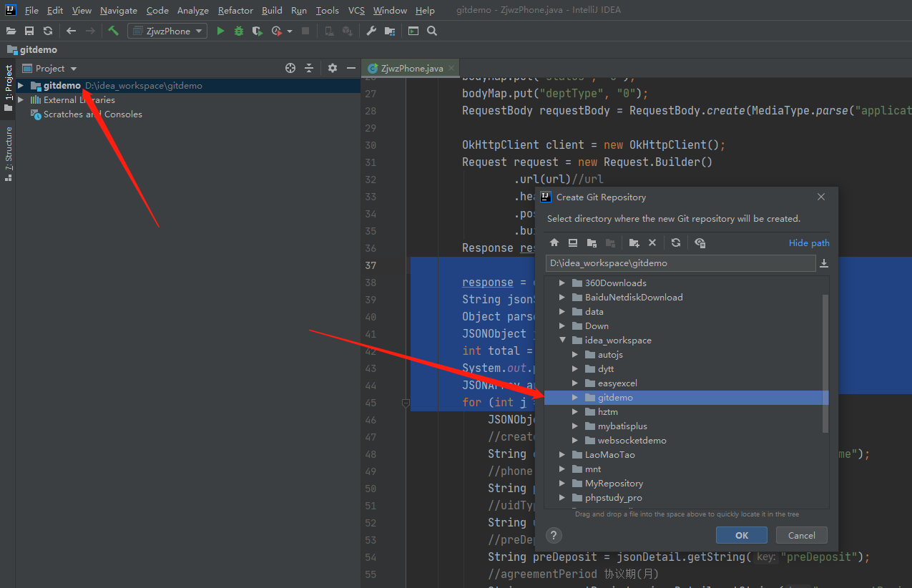Select the phpstudy_pro folder
This screenshot has width=912, height=588.
pyautogui.click(x=613, y=498)
